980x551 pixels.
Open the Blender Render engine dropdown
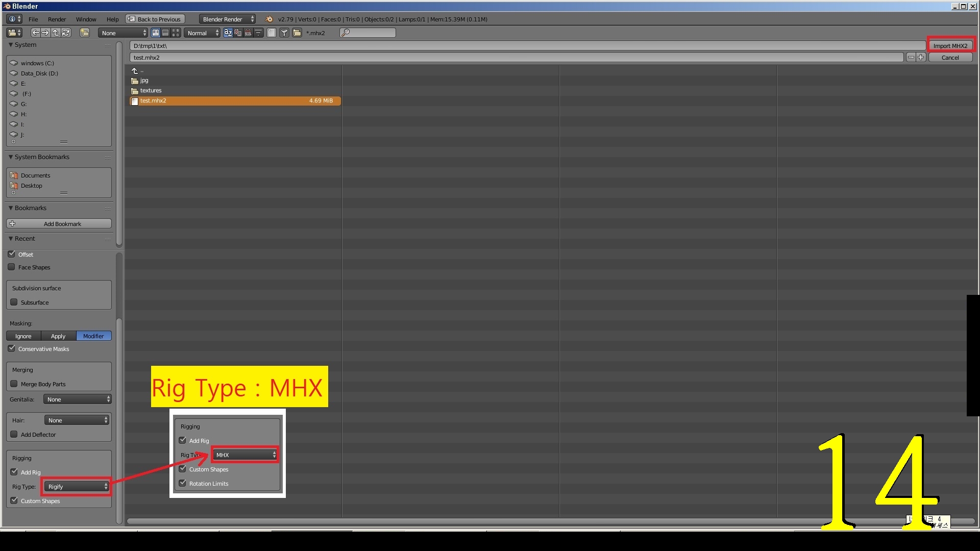coord(228,19)
